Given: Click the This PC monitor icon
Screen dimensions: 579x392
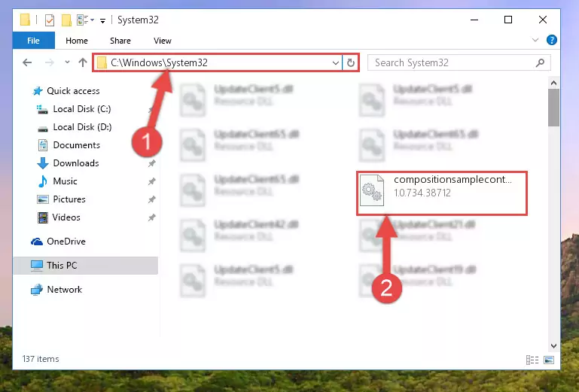Looking at the screenshot, I should [37, 266].
